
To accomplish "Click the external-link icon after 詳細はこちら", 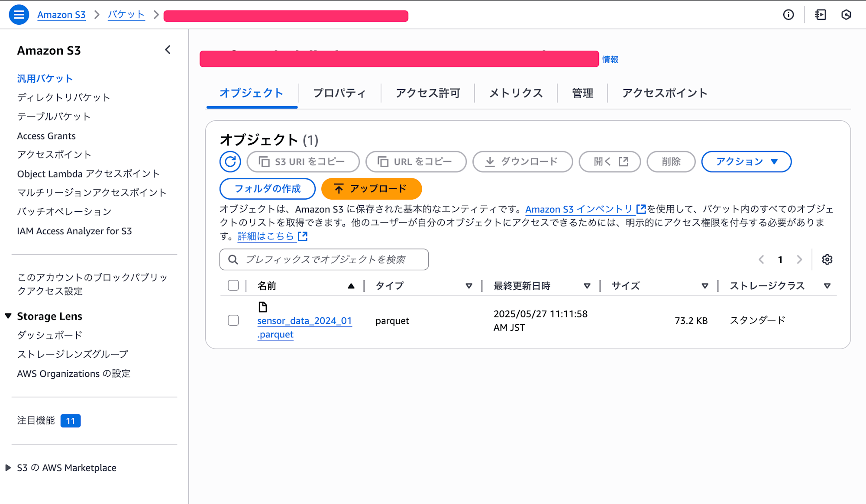I will click(x=303, y=236).
